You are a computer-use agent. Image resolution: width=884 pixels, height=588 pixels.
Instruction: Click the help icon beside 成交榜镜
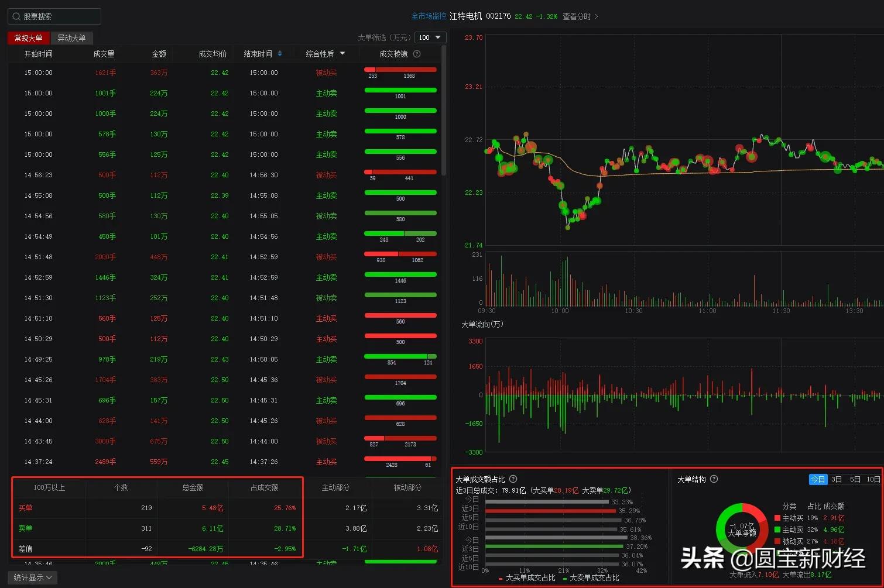(x=417, y=54)
